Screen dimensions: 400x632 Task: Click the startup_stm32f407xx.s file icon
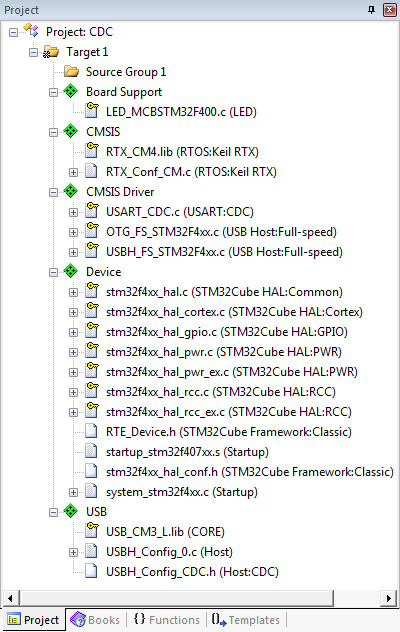92,451
